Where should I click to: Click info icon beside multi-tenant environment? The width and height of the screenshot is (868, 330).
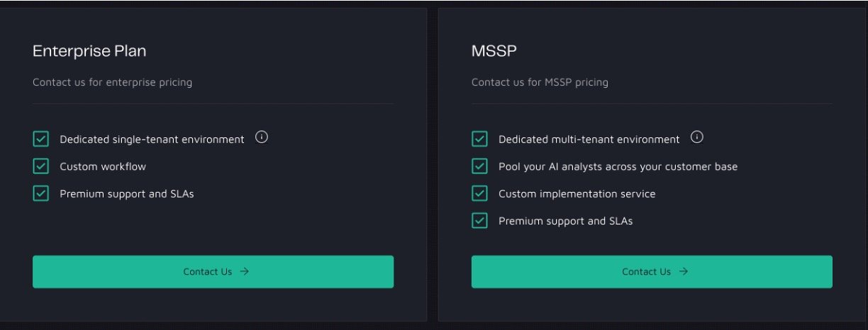pyautogui.click(x=697, y=137)
